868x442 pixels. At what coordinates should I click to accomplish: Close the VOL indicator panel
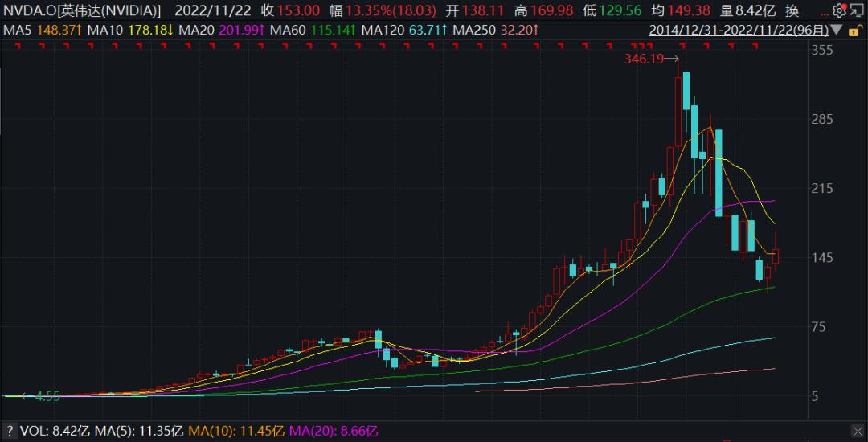point(858,431)
